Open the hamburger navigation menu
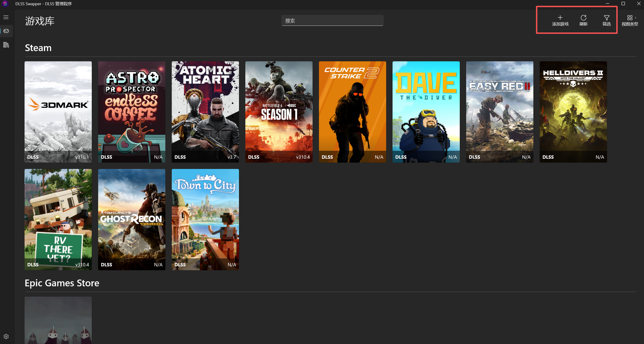This screenshot has width=644, height=344. [6, 17]
